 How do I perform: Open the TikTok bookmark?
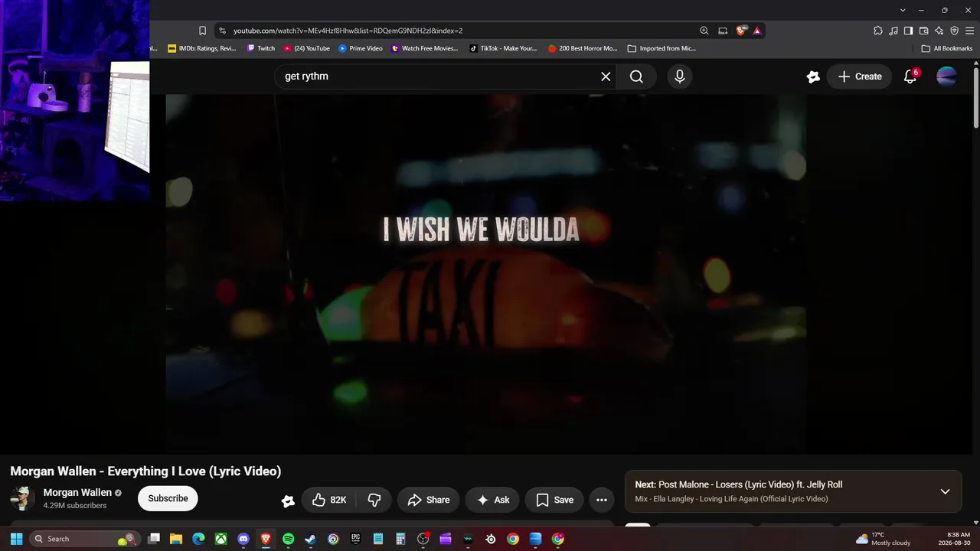[x=503, y=48]
